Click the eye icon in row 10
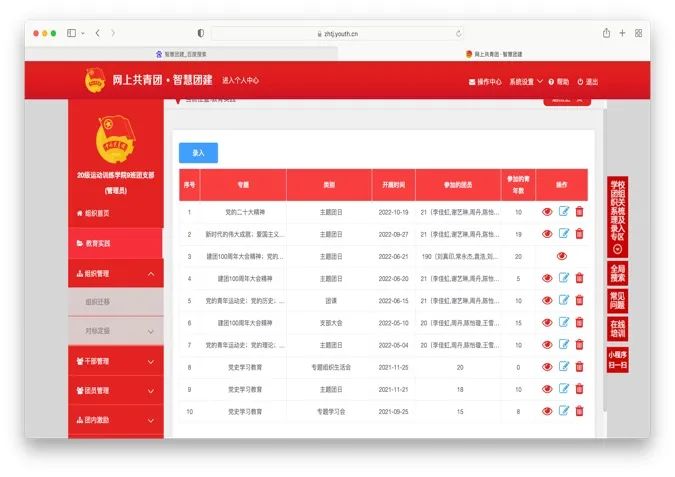 click(x=547, y=411)
